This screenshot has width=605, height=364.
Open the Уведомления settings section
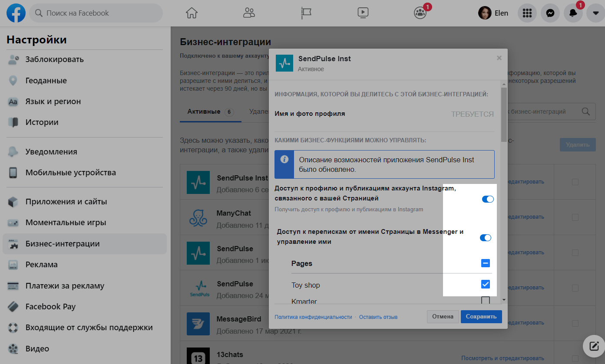point(85,152)
